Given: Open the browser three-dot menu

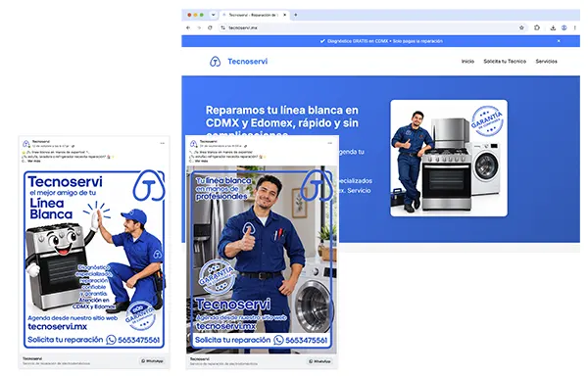Looking at the screenshot, I should pyautogui.click(x=575, y=27).
